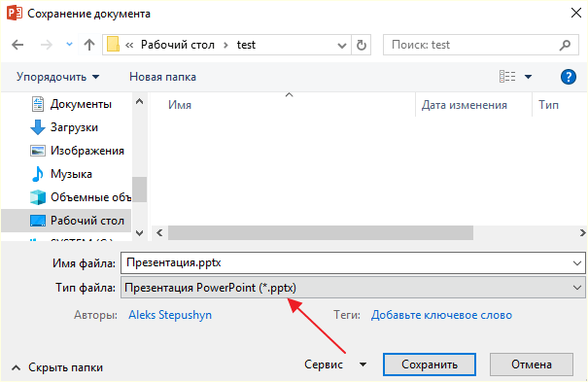Collapse folders with 'Скрыть папки'
The image size is (588, 382).
tap(57, 367)
